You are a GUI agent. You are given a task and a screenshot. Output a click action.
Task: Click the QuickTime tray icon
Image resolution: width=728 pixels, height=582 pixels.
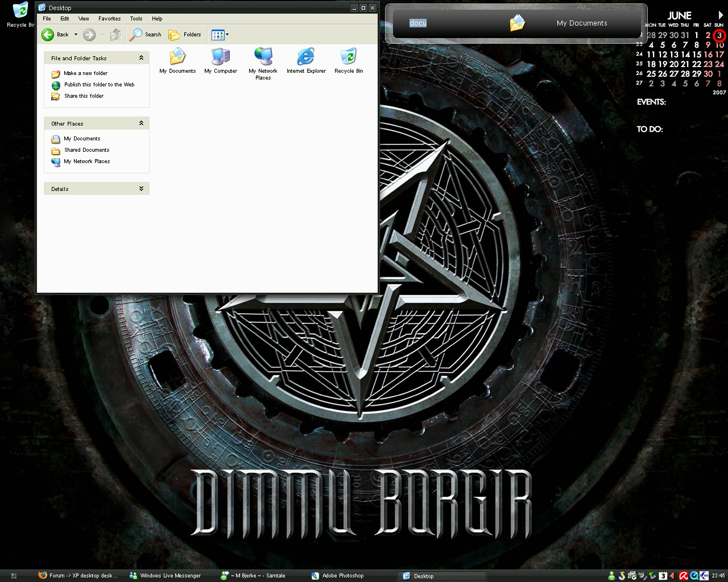tap(694, 576)
